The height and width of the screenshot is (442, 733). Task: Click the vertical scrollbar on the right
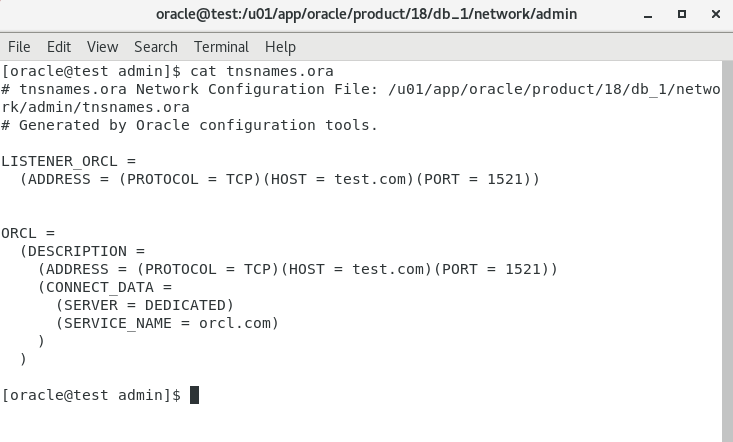tap(727, 251)
